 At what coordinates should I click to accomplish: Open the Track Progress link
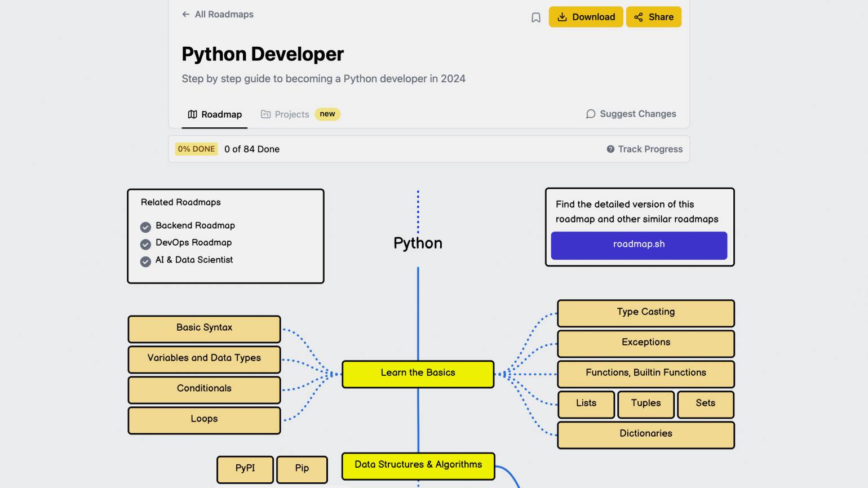[x=650, y=149]
